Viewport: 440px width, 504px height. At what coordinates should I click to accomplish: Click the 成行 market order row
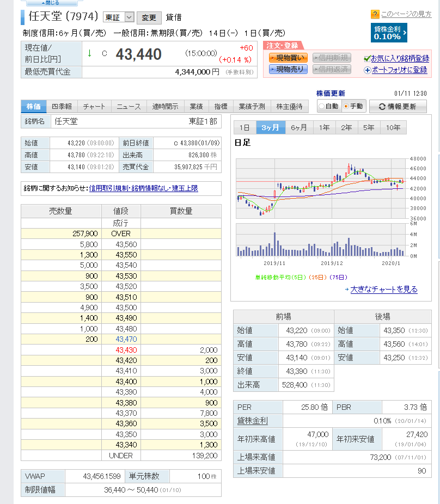pyautogui.click(x=121, y=223)
